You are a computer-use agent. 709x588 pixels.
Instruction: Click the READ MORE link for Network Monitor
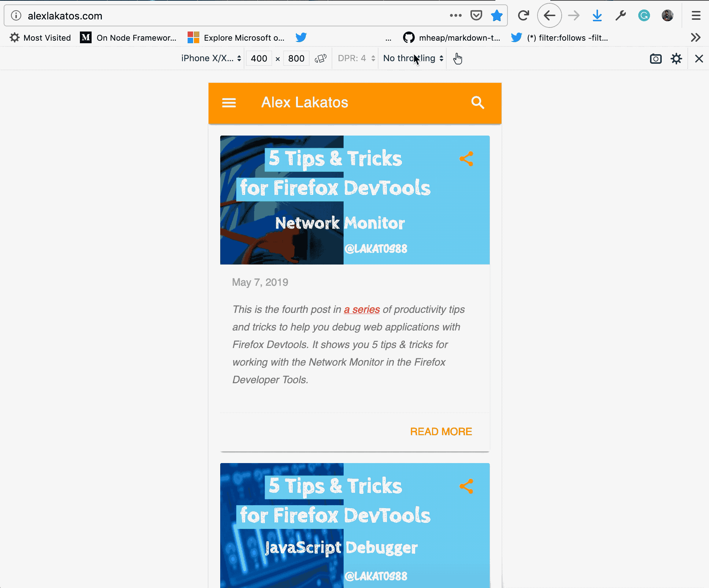(441, 432)
